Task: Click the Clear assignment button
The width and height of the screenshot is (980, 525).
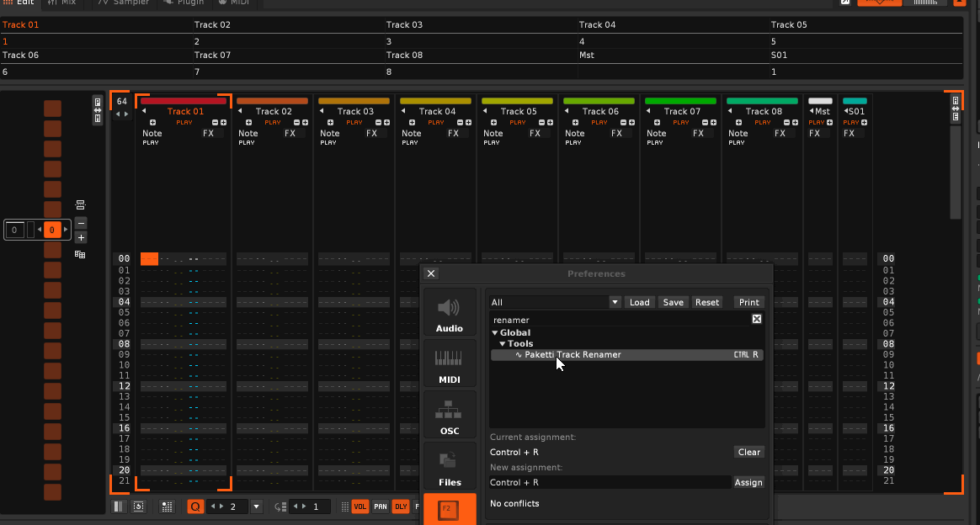Action: pos(748,452)
